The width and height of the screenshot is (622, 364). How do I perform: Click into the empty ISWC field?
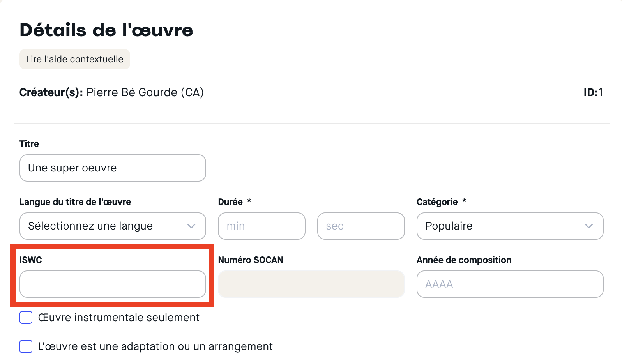coord(112,284)
